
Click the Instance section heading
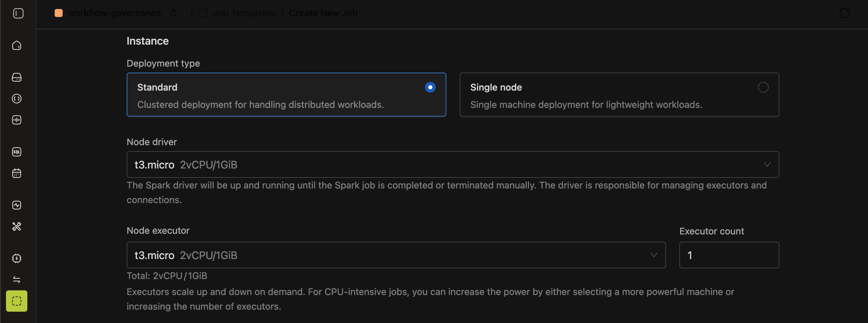[x=148, y=41]
